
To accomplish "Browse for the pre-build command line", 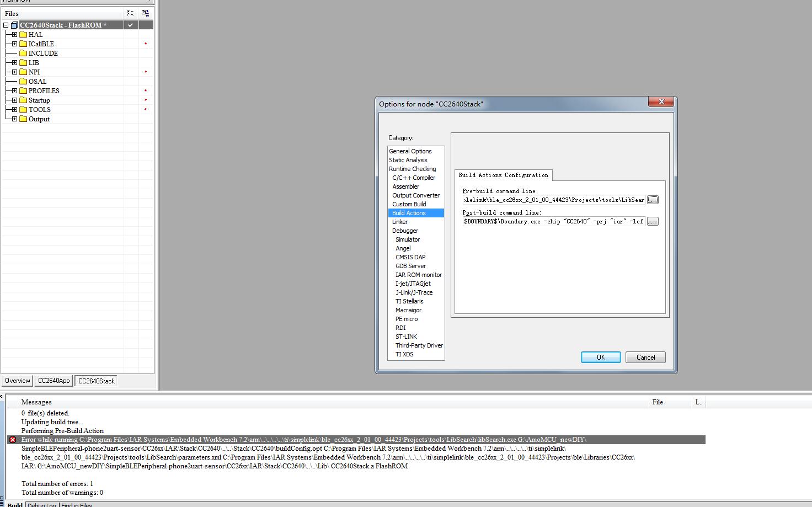I will (653, 200).
